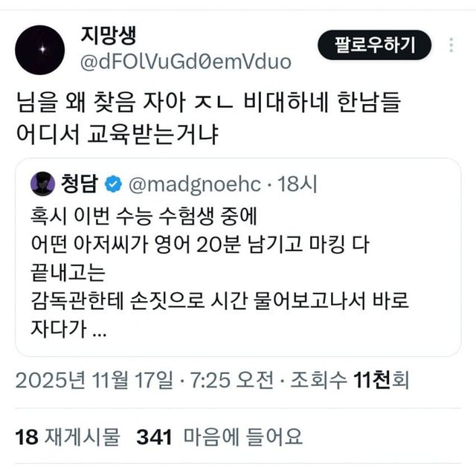476x467 pixels.
Task: Open the 341 마음에 들어요 likes list
Action: 219,437
